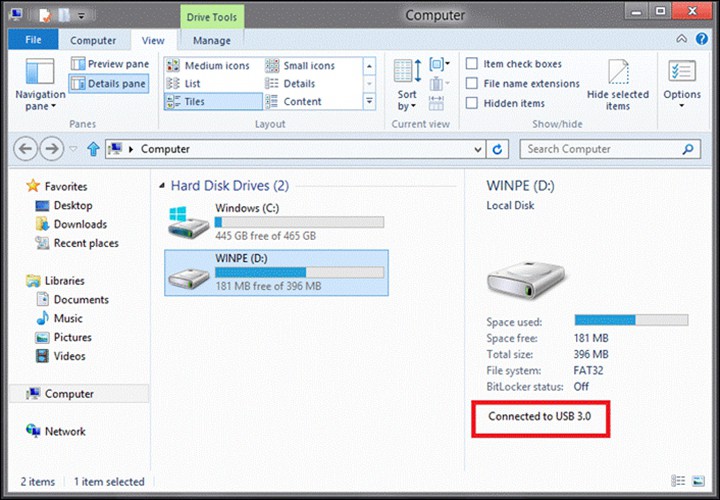Select Tiles layout option

[x=213, y=101]
